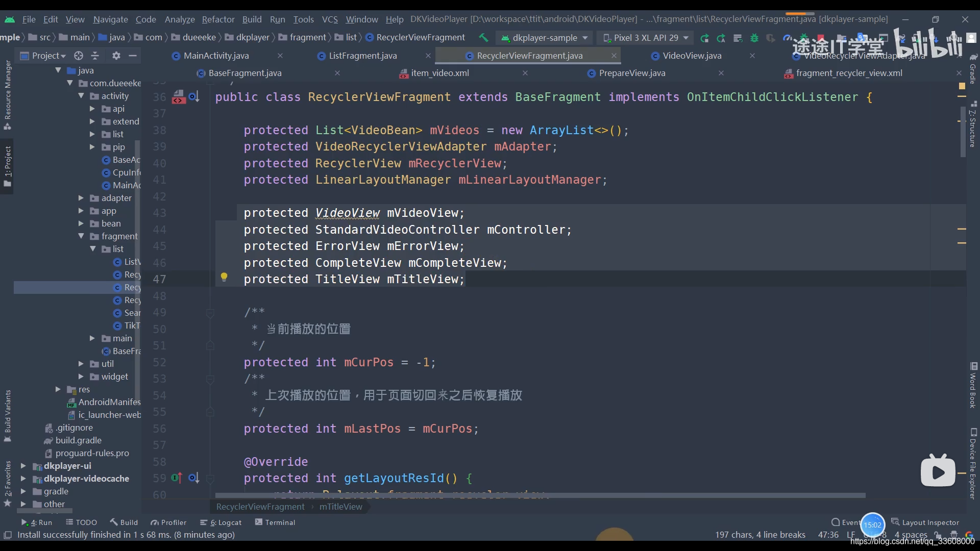Open Project panel settings gear
The width and height of the screenshot is (980, 551).
(116, 56)
